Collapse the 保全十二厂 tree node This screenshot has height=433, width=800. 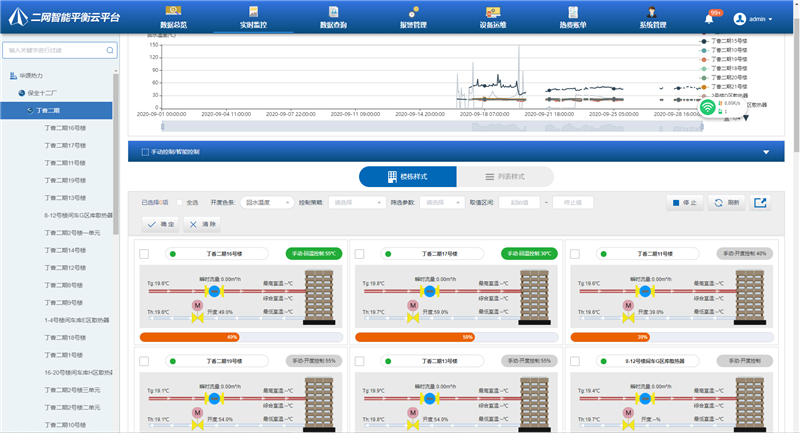(x=42, y=93)
